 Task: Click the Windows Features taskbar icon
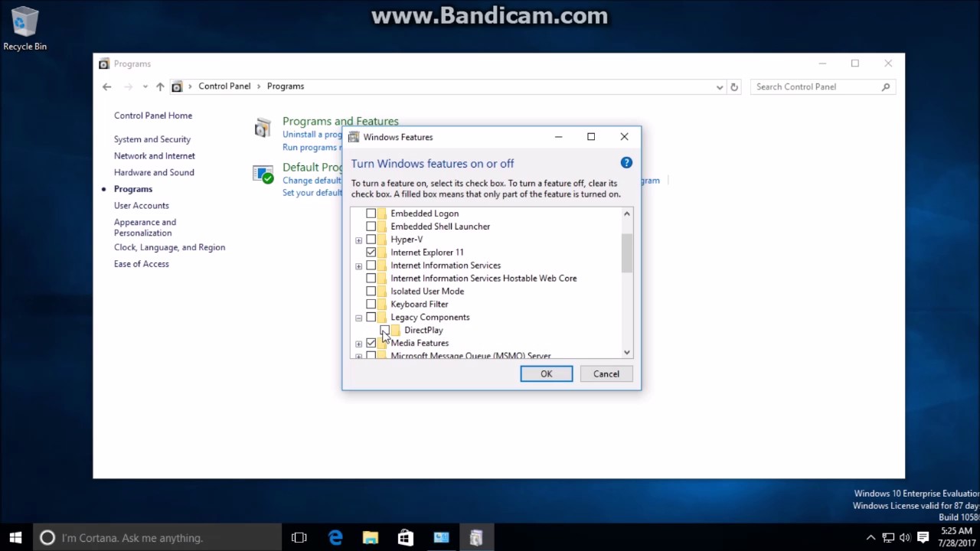coord(476,537)
